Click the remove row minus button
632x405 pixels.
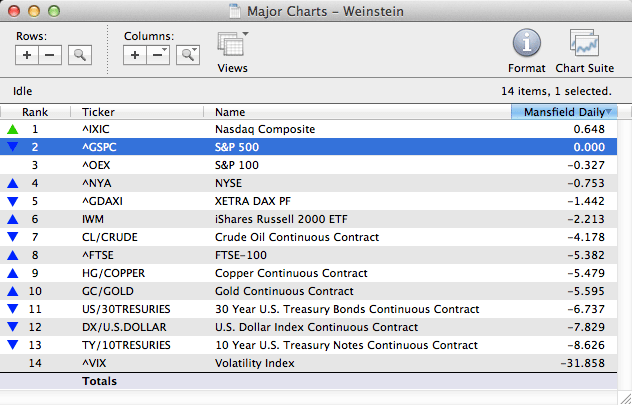tap(50, 55)
